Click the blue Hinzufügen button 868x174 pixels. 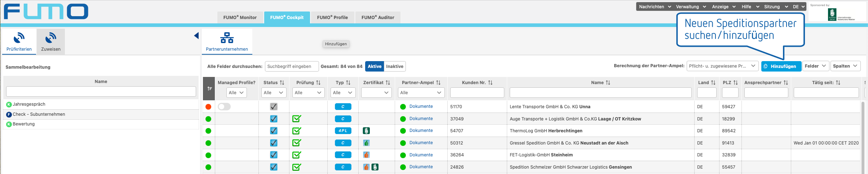pyautogui.click(x=781, y=66)
